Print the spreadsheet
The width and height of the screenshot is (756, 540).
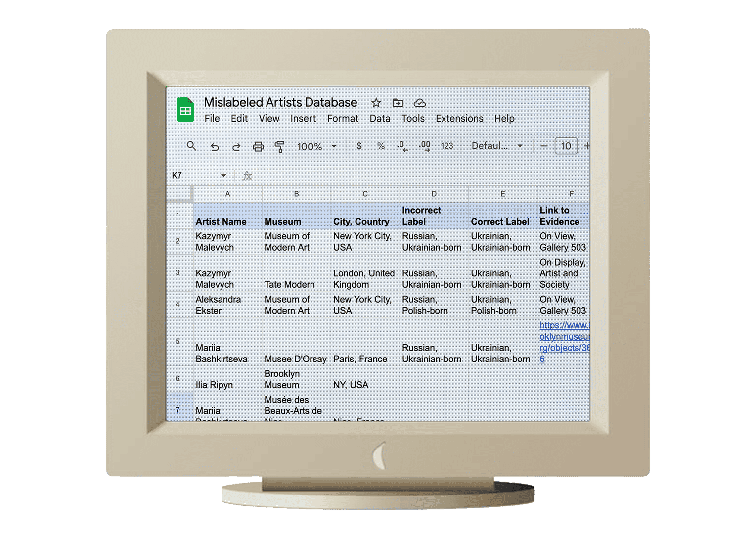258,146
